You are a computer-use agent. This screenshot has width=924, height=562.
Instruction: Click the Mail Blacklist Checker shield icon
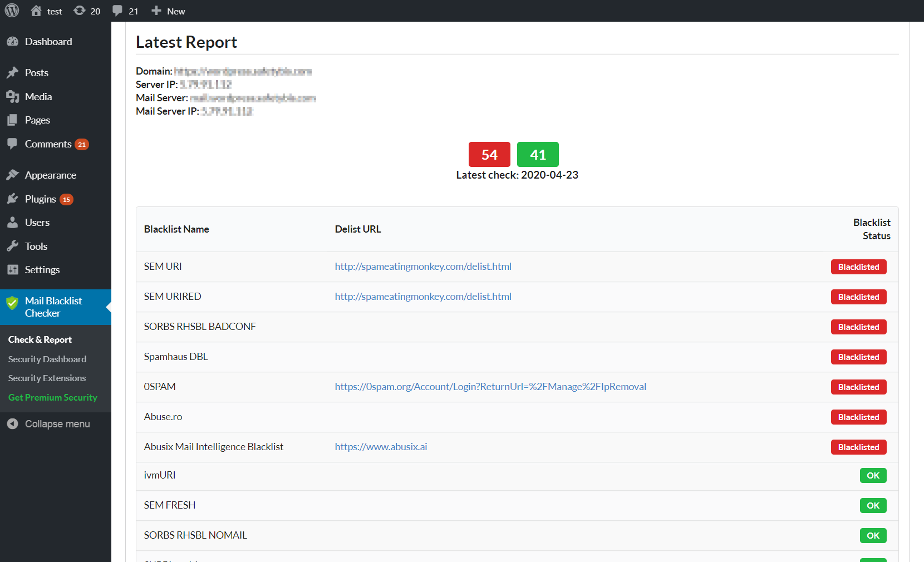pos(12,303)
